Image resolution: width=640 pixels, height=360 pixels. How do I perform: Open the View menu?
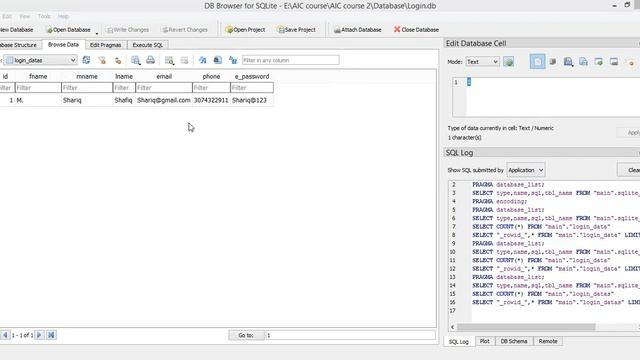[24, 16]
